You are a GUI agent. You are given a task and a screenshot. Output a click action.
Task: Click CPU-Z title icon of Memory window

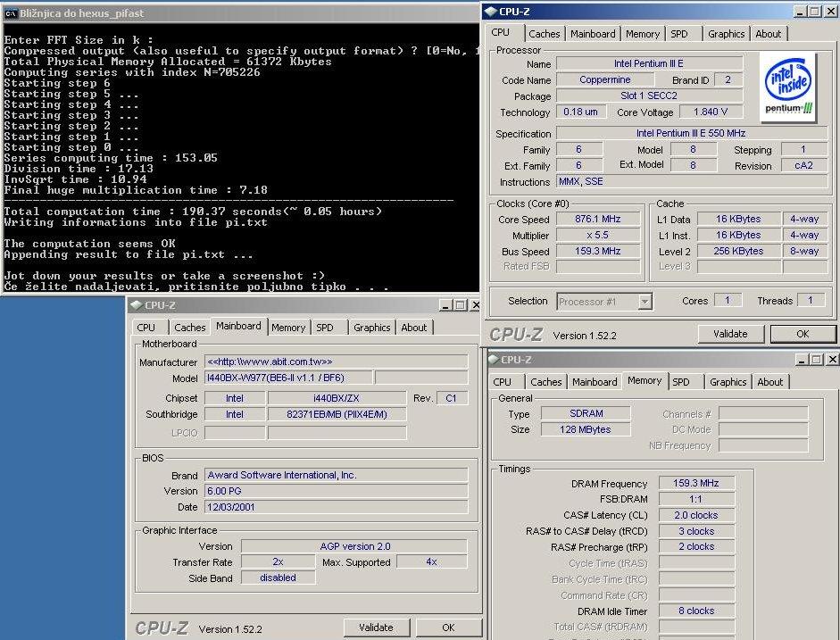point(493,360)
